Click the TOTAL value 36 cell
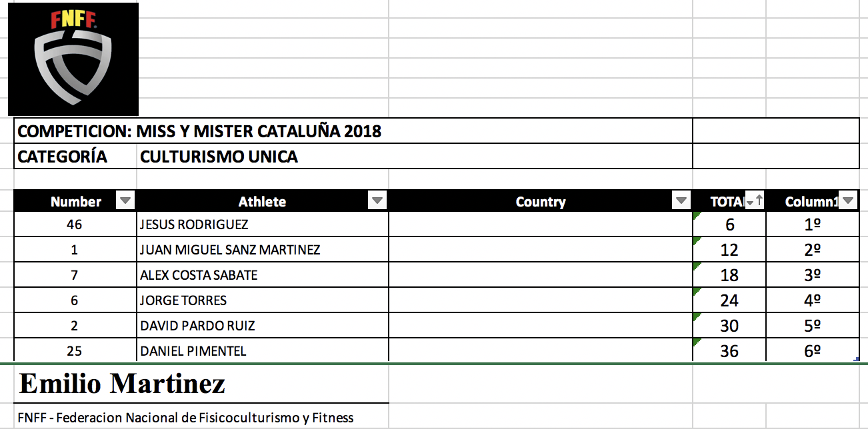Viewport: 868px width, 429px height. (x=729, y=350)
